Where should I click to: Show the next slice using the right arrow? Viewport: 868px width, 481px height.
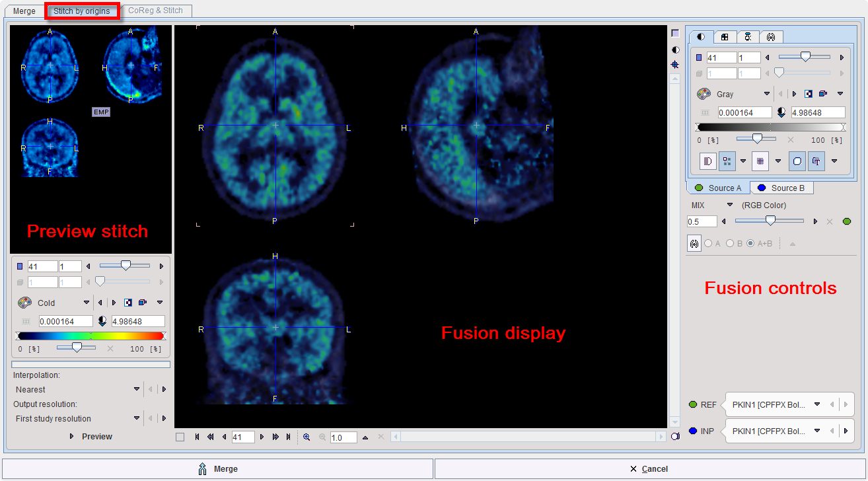click(262, 437)
